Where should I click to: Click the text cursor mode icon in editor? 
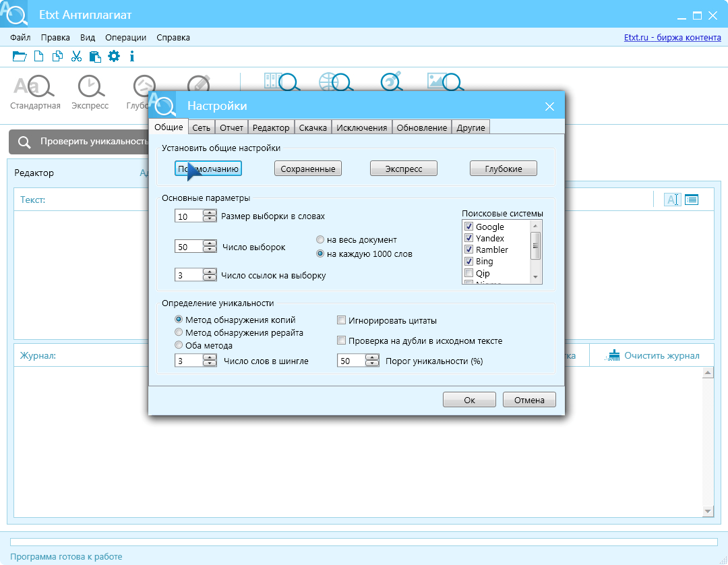[x=672, y=200]
